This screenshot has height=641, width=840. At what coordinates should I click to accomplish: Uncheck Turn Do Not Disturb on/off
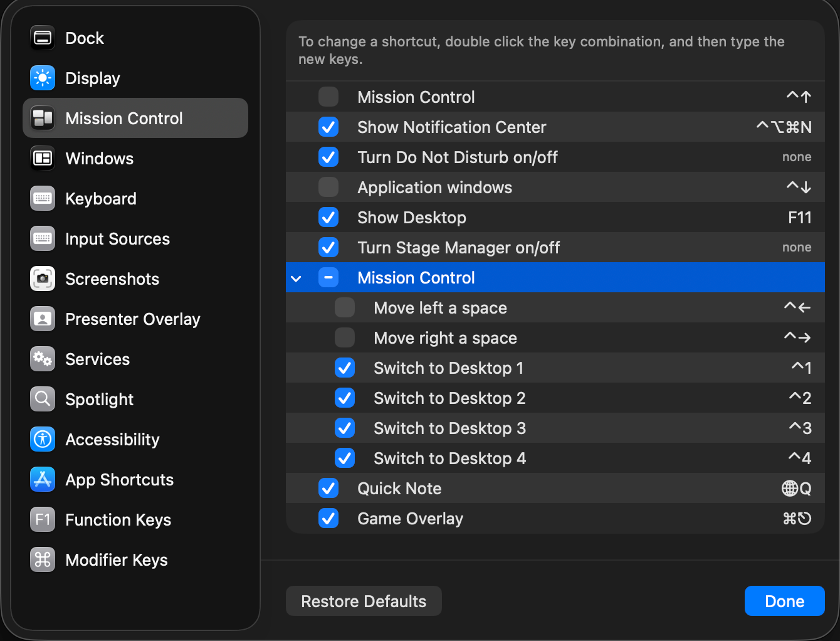click(x=328, y=157)
